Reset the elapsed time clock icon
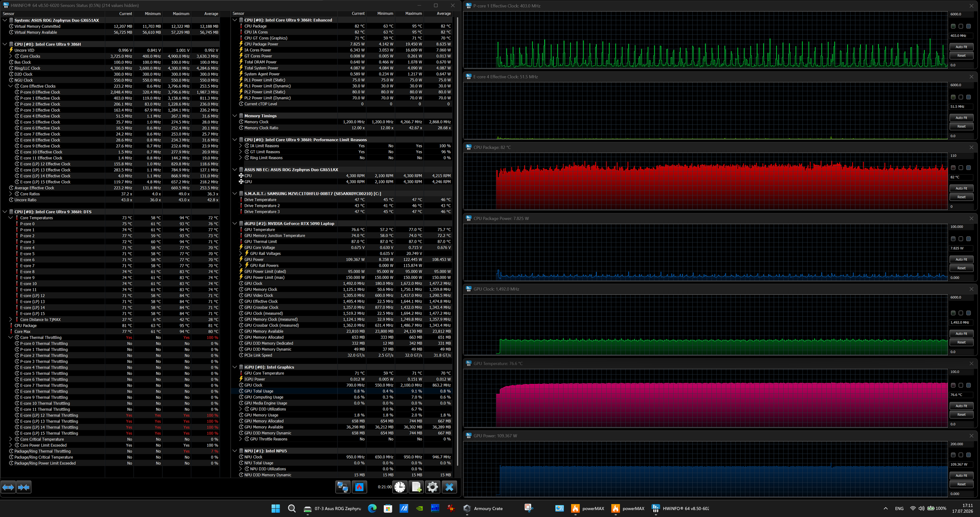The image size is (980, 517). [400, 487]
